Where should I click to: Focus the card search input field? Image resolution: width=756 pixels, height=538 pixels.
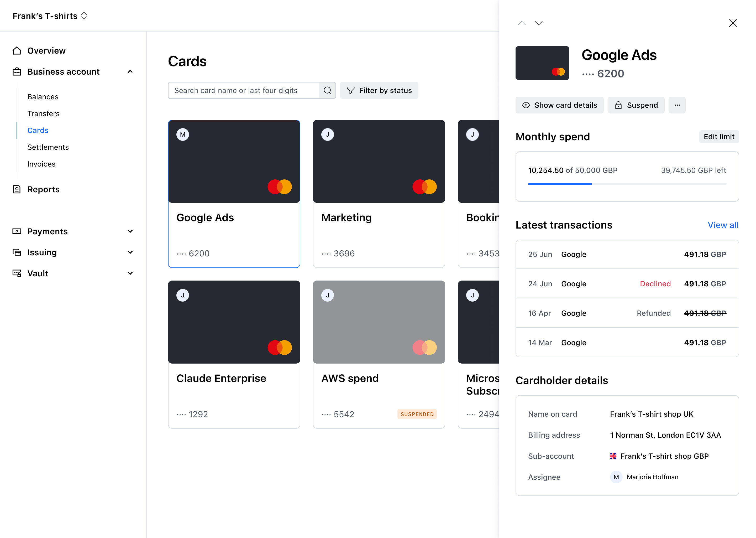244,90
